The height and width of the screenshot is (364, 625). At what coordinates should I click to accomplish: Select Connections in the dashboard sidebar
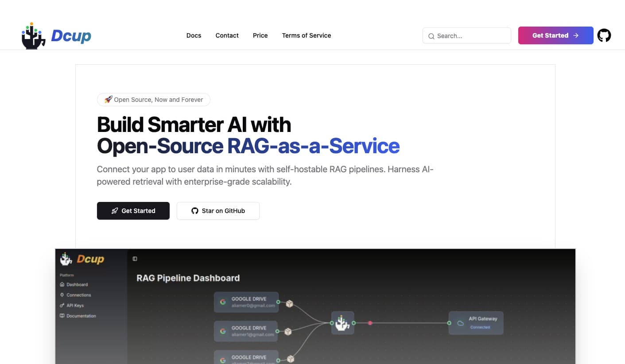78,295
